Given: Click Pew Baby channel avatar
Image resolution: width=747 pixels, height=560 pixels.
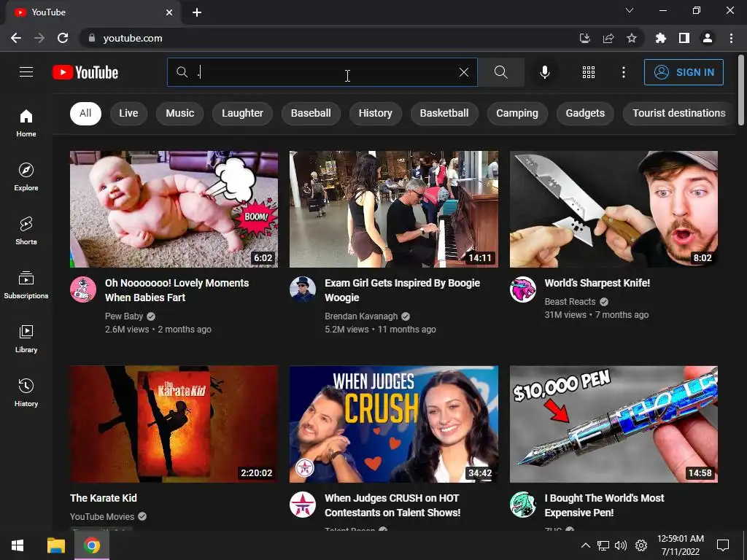Looking at the screenshot, I should (x=83, y=289).
